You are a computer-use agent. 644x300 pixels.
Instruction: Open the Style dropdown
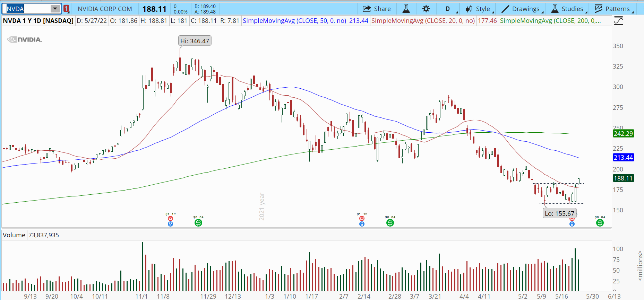(x=479, y=9)
